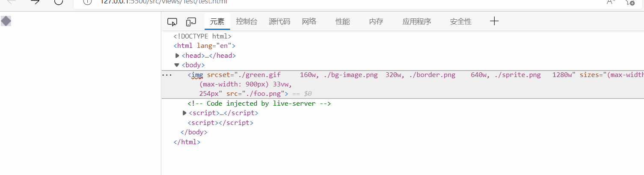This screenshot has width=644, height=175.
Task: Toggle device emulation icon
Action: coord(191,21)
